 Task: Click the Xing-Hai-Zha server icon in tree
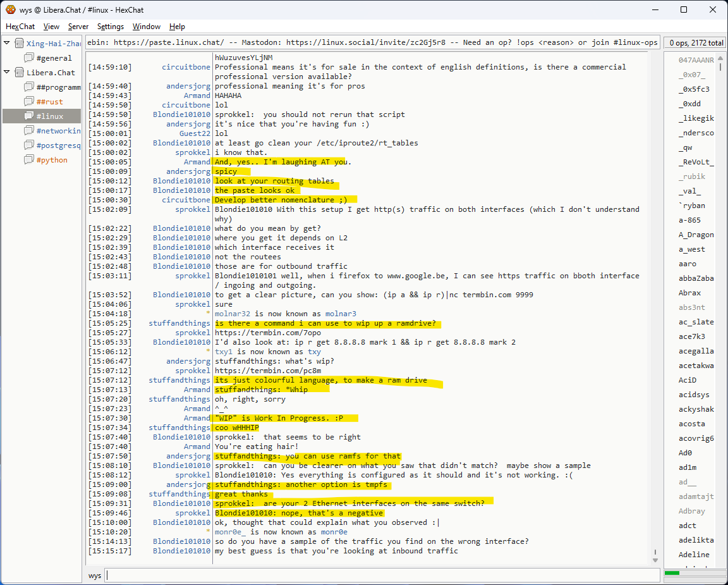tap(18, 44)
